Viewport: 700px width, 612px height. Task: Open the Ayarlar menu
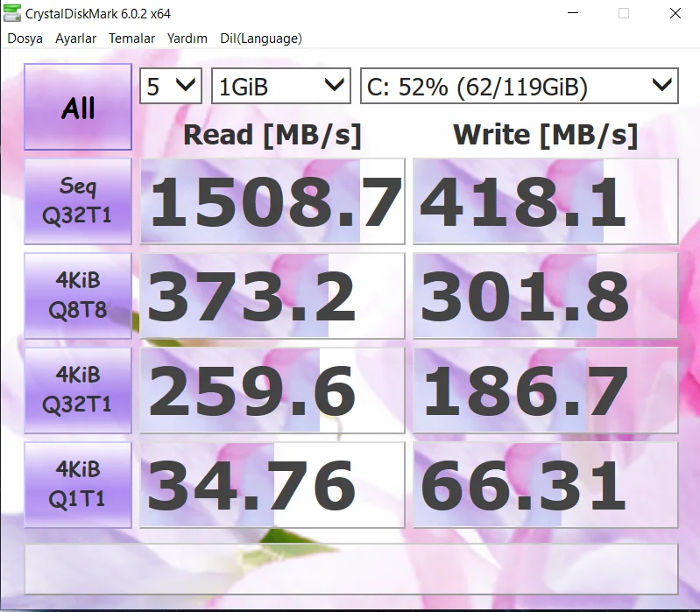tap(75, 39)
